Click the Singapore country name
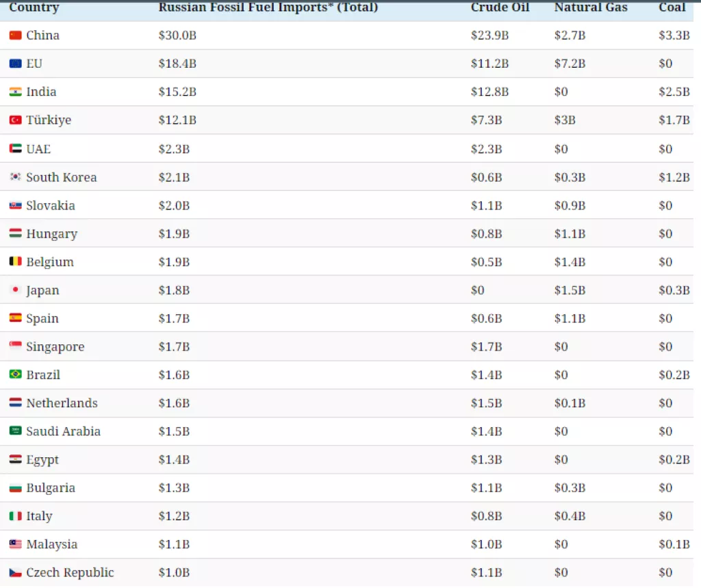This screenshot has height=588, width=701. 55,347
